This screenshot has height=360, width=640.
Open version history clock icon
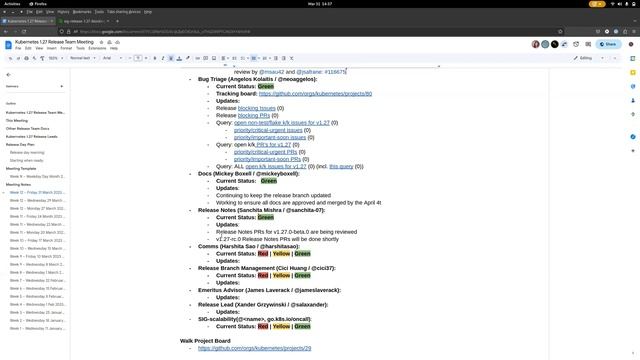pyautogui.click(x=576, y=44)
